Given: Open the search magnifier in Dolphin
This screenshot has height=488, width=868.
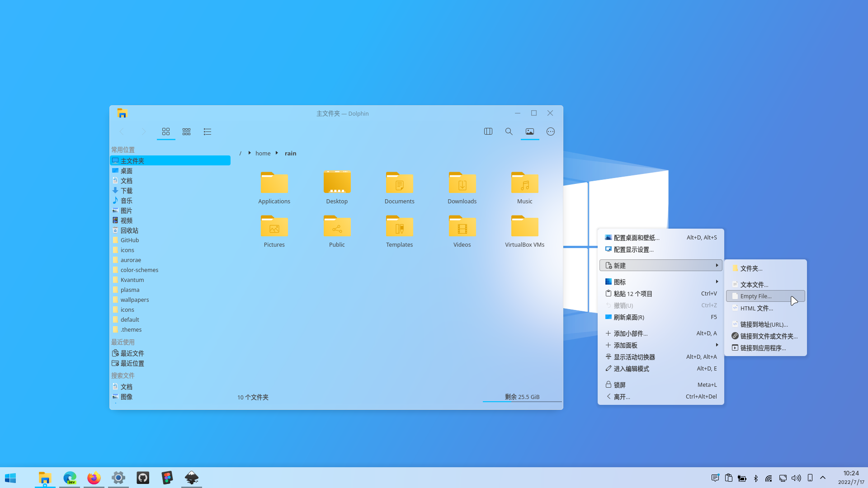Looking at the screenshot, I should pos(509,131).
